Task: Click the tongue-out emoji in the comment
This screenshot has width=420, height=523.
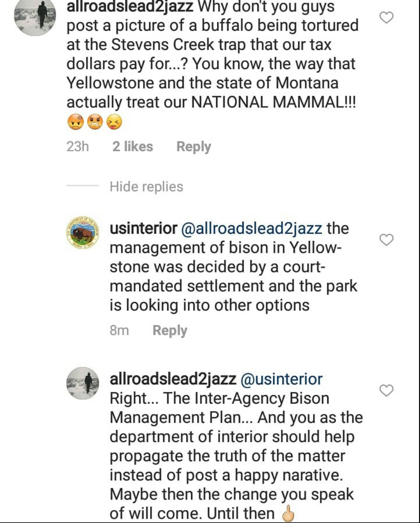Action: [x=115, y=121]
